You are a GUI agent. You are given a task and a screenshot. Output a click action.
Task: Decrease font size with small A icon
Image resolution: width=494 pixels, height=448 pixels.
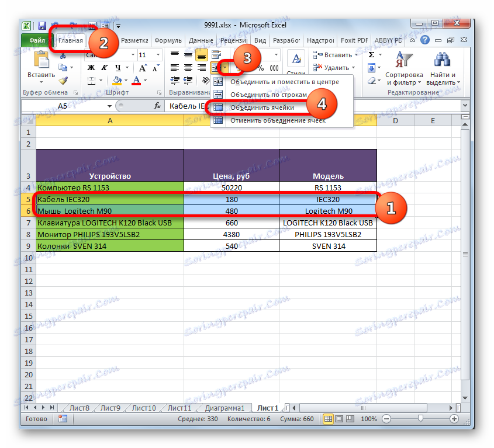[x=156, y=68]
